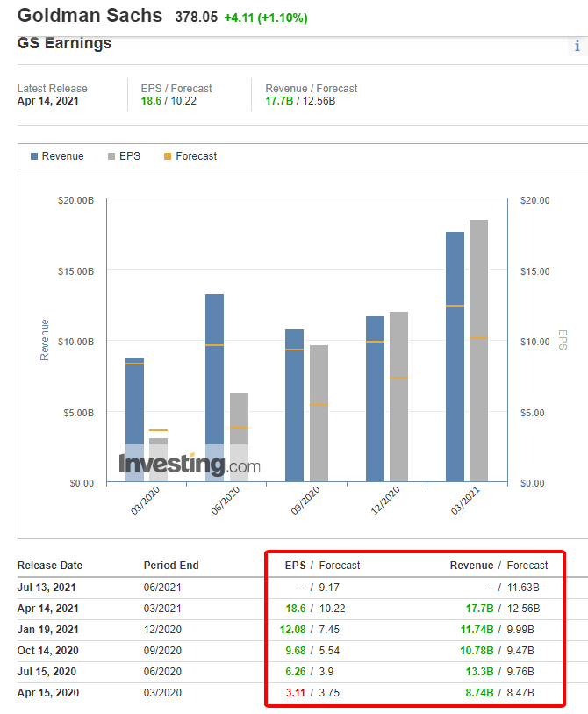588x714 pixels.
Task: Select the 12/2020 EPS bar
Action: point(398,397)
